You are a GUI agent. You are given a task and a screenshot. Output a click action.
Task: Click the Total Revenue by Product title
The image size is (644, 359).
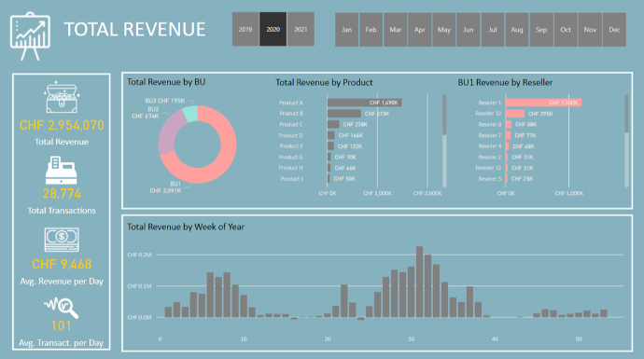(324, 82)
